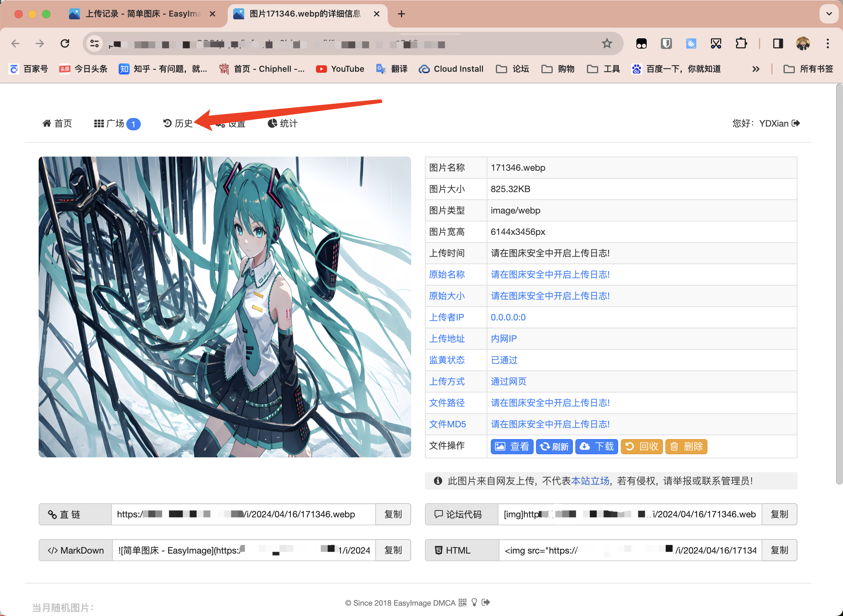
Task: Click the 查看 view button
Action: [x=512, y=446]
